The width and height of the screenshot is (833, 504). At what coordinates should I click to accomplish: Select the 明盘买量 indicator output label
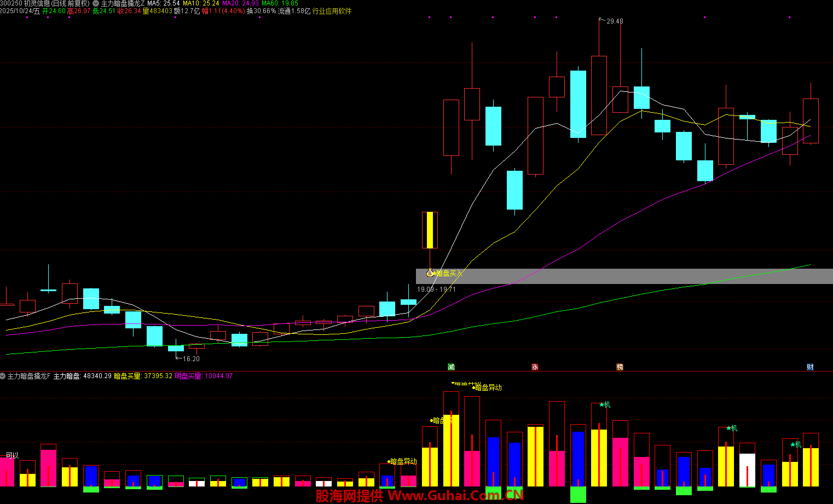tap(204, 376)
